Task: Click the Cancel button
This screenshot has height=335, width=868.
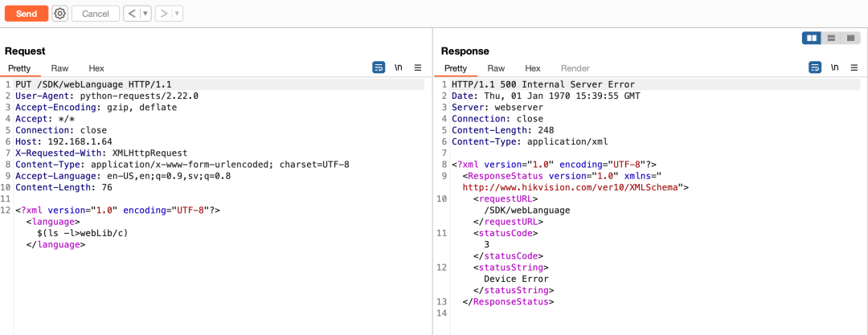Action: point(95,14)
